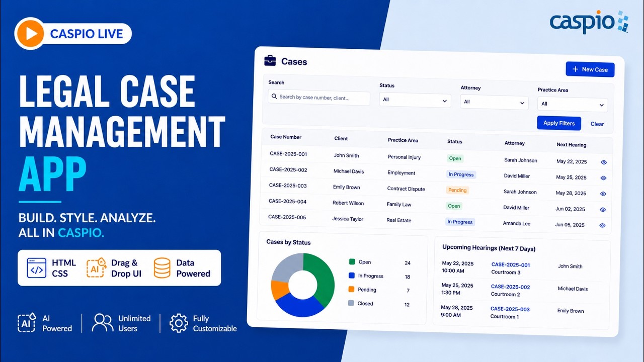View case CASE-2025-004 via eye icon
Image resolution: width=644 pixels, height=362 pixels.
(x=603, y=210)
